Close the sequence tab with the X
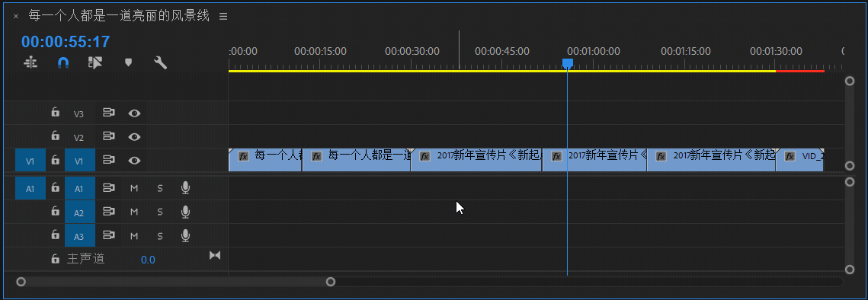The height and width of the screenshot is (300, 868). 16,17
